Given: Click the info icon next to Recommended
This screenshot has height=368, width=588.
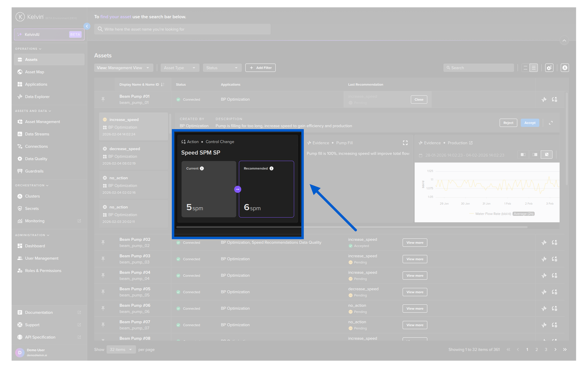Looking at the screenshot, I should pos(271,168).
